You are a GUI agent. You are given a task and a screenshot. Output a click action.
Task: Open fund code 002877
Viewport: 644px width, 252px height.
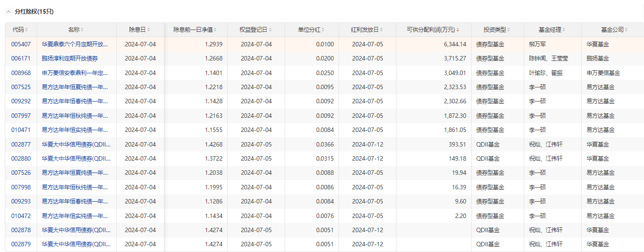click(21, 144)
